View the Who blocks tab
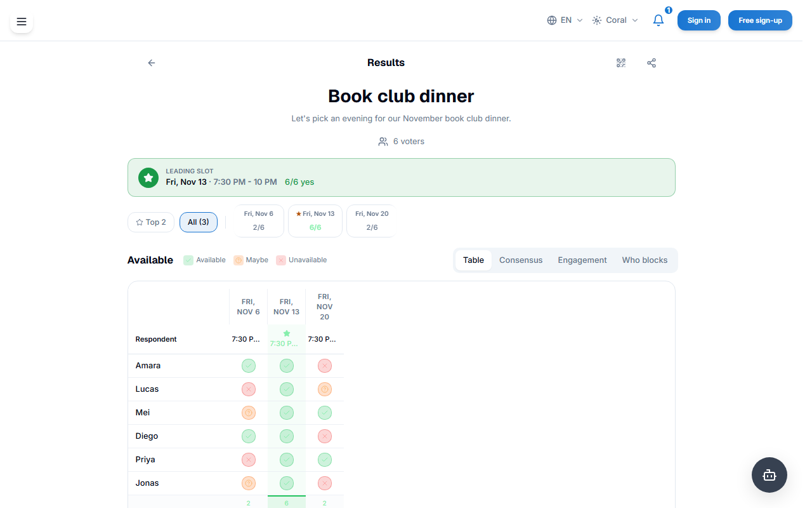This screenshot has height=508, width=812. (645, 260)
